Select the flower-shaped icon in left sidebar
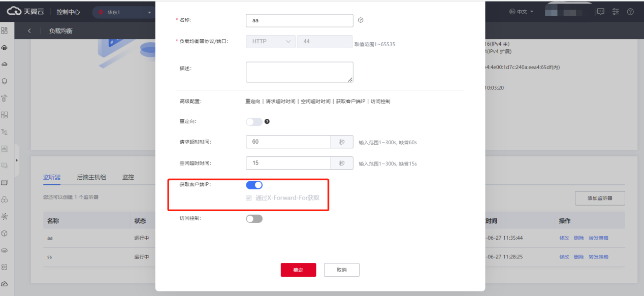 pyautogui.click(x=5, y=267)
